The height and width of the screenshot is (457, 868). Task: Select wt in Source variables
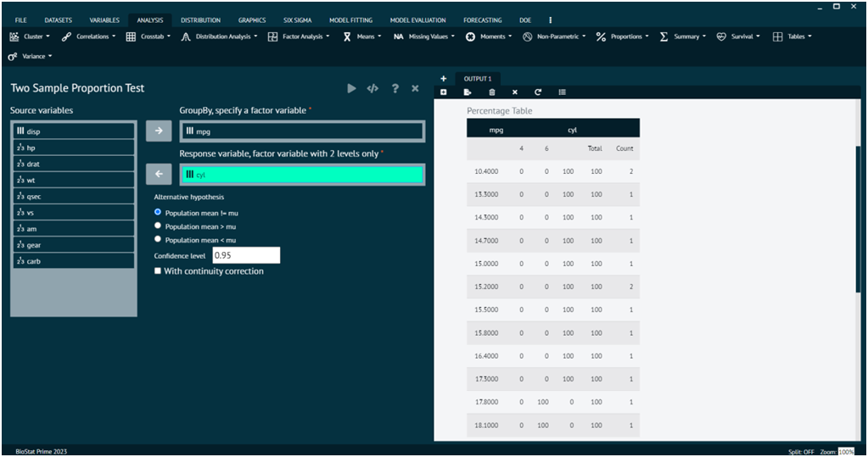point(74,180)
